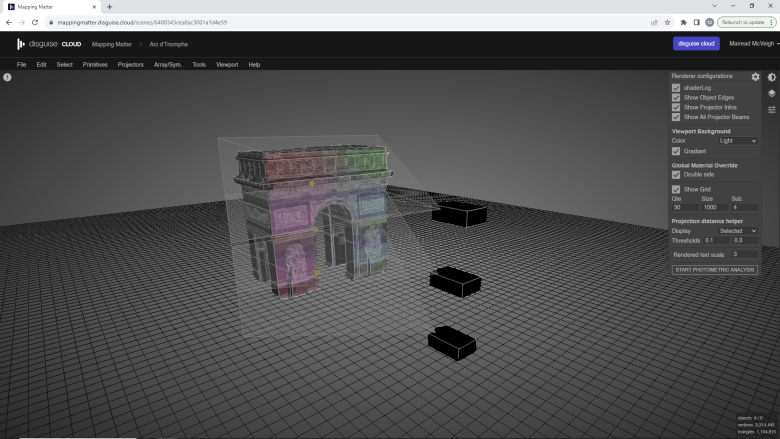Screen dimensions: 780x439
Task: Share this page icon in address bar
Action: (x=654, y=22)
